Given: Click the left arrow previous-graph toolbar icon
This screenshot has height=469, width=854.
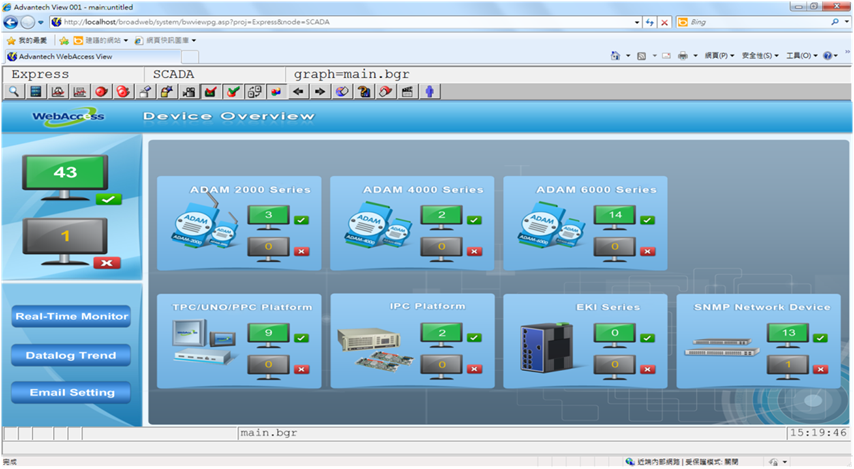Looking at the screenshot, I should tap(299, 92).
